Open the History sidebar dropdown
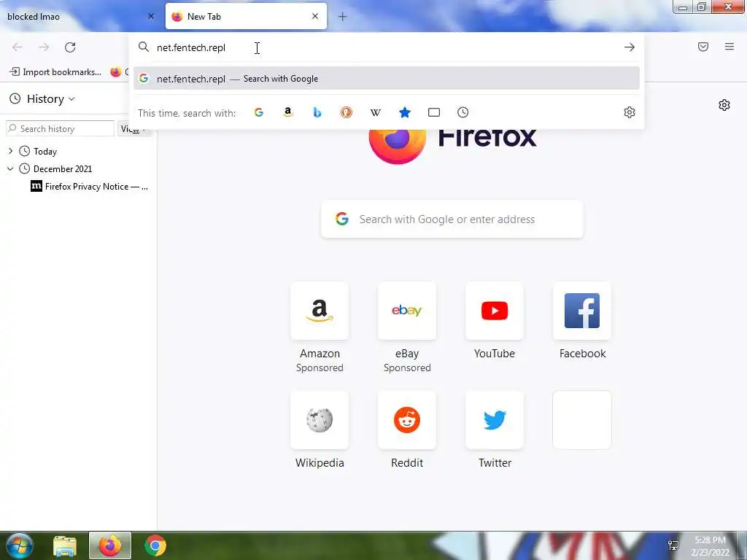Viewport: 747px width, 560px height. [x=42, y=99]
